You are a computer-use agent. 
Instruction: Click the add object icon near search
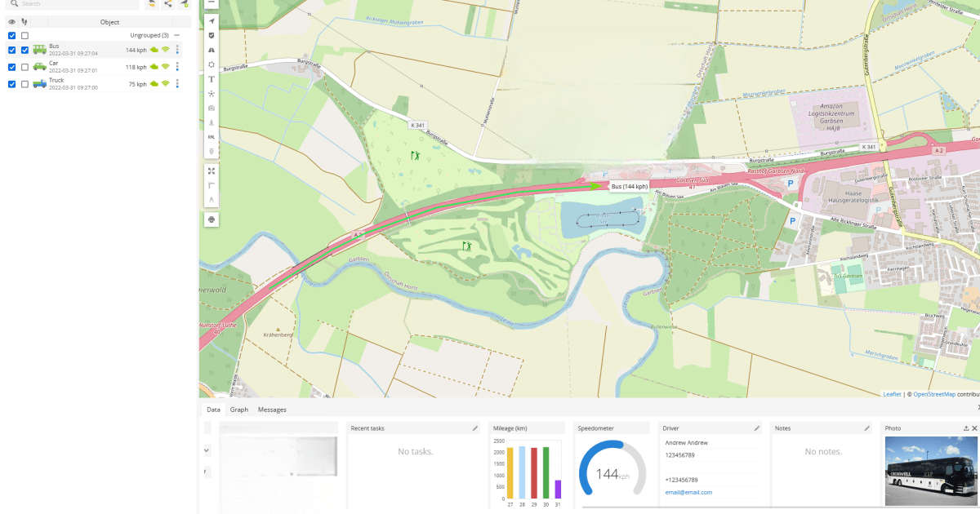coord(185,4)
